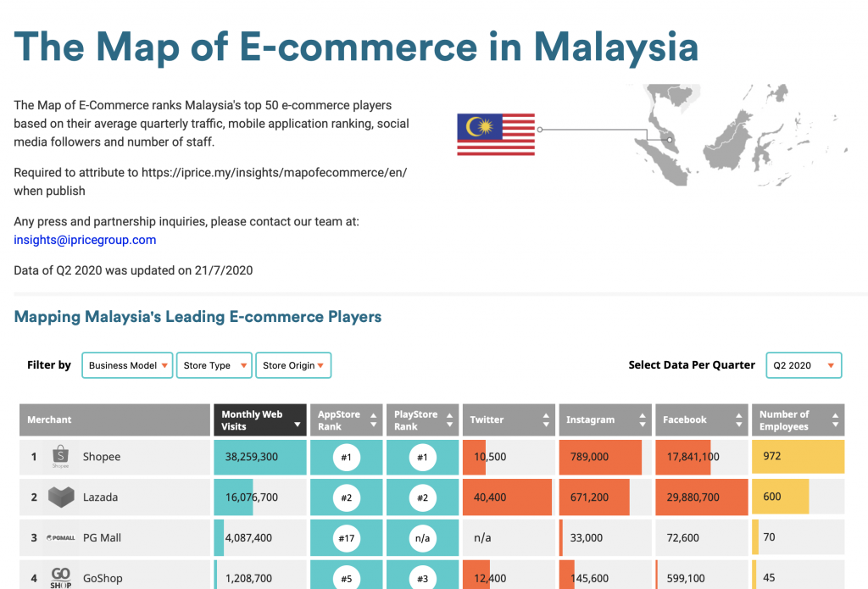Click the Mapping Malaysia's Leading E-commerce Players heading
Screen dimensions: 868x589
click(198, 317)
